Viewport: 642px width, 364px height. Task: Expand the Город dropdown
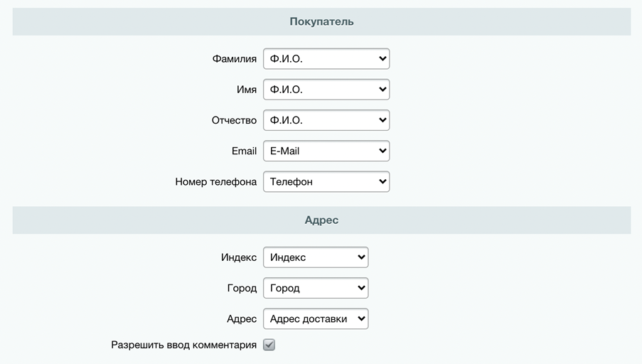click(315, 288)
